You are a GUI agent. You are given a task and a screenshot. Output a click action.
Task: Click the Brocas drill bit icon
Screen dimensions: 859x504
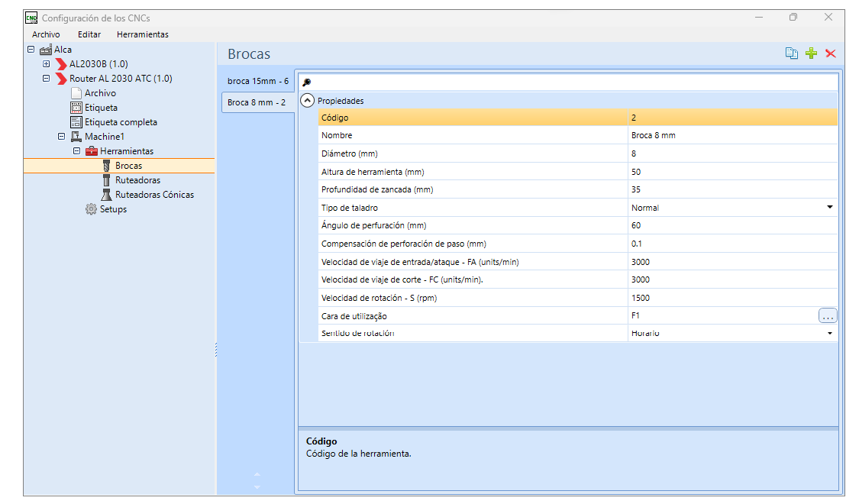click(107, 166)
